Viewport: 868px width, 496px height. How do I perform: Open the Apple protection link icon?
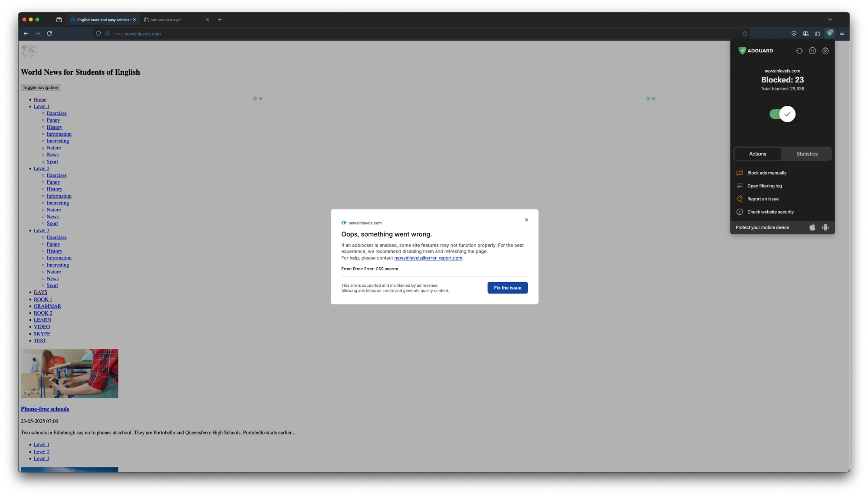[x=812, y=227]
